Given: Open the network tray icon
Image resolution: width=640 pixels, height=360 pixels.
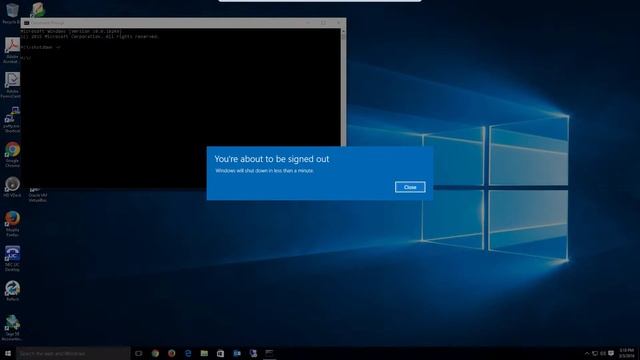Looking at the screenshot, I should 595,353.
